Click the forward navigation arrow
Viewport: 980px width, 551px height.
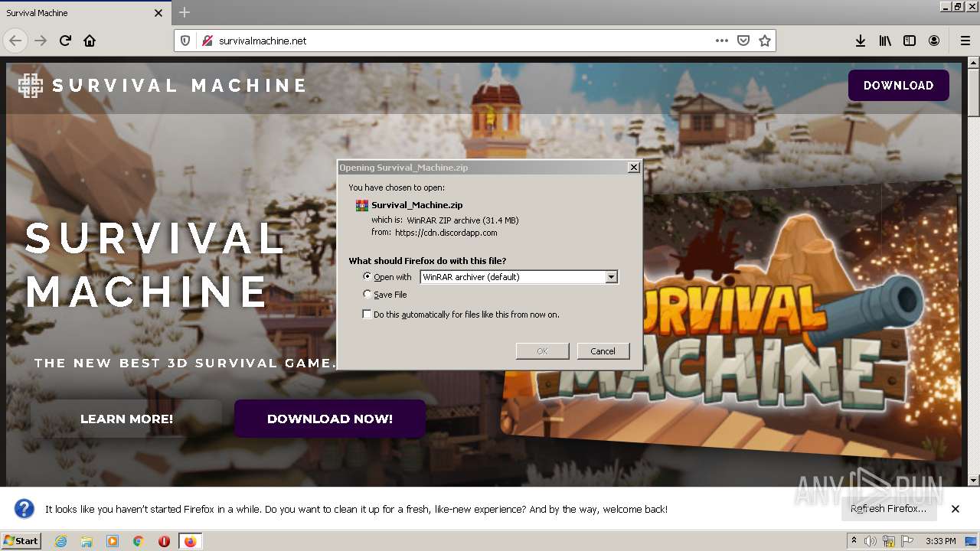(x=41, y=41)
